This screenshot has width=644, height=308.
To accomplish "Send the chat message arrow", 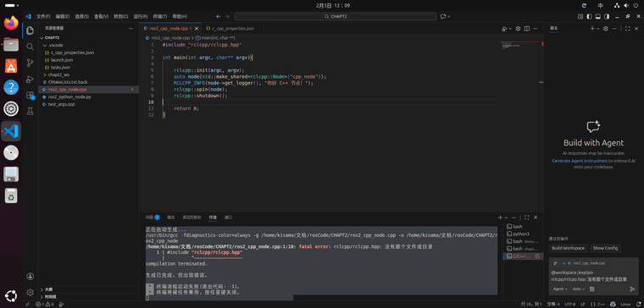I will (632, 289).
